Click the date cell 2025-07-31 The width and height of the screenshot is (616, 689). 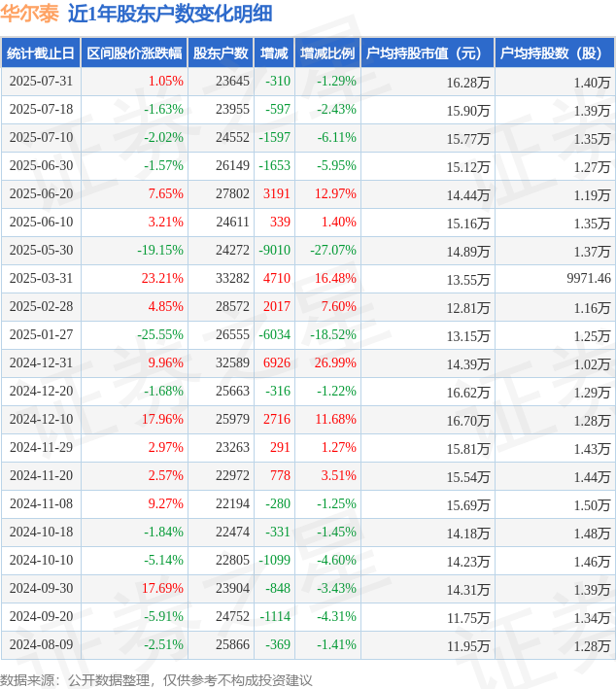click(x=41, y=81)
